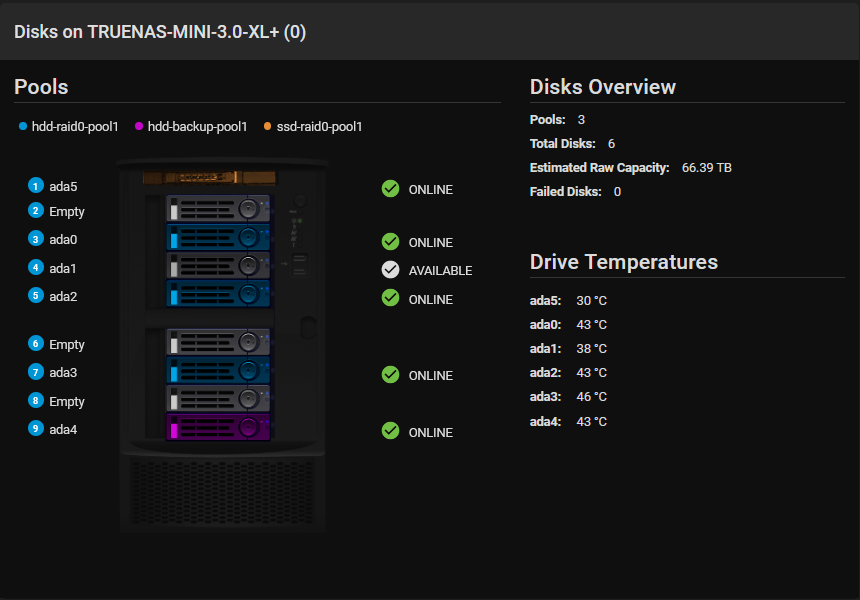Click the ada1 temperature 38 °C
This screenshot has height=600, width=860.
click(591, 349)
